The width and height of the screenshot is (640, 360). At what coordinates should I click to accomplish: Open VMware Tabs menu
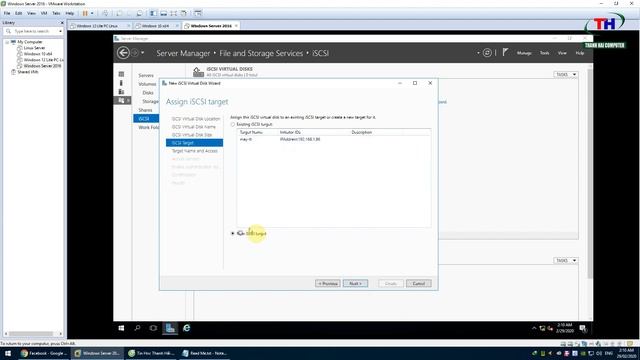coord(56,13)
